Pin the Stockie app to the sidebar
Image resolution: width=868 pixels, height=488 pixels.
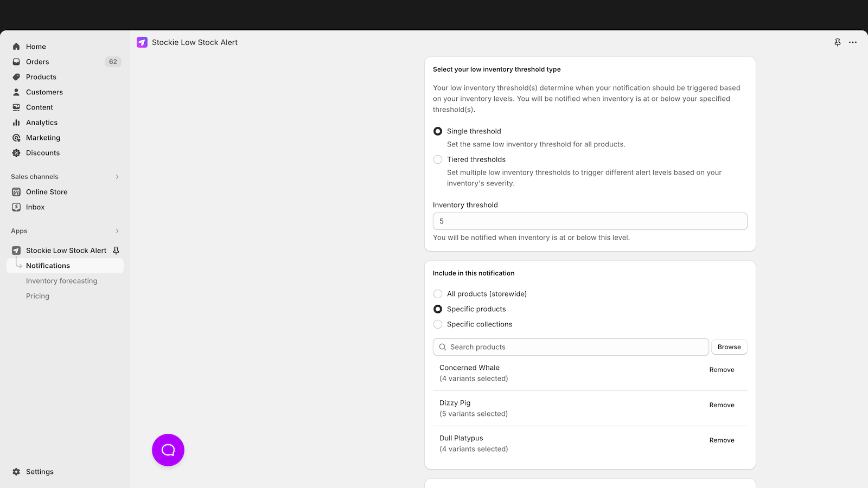(x=116, y=250)
